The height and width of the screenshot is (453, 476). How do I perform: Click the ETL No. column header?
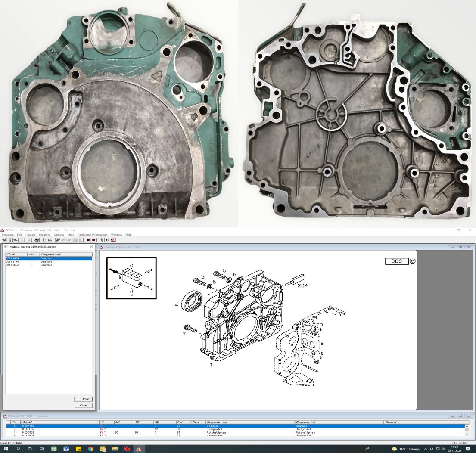pos(16,254)
